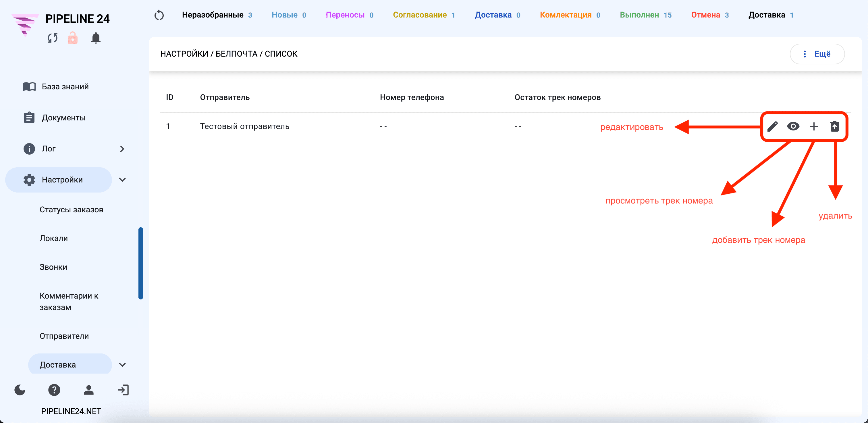Open База знаний in sidebar
Screen dimensions: 868x423
pyautogui.click(x=56, y=86)
